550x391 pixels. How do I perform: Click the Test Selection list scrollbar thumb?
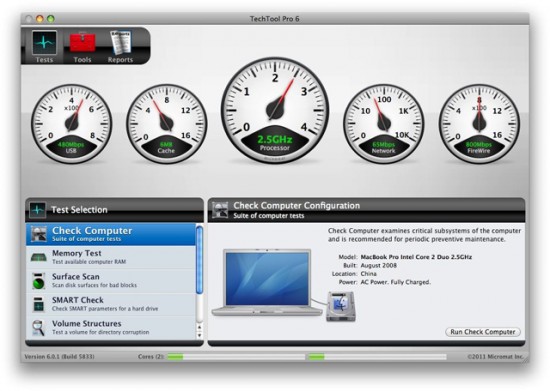(x=200, y=260)
